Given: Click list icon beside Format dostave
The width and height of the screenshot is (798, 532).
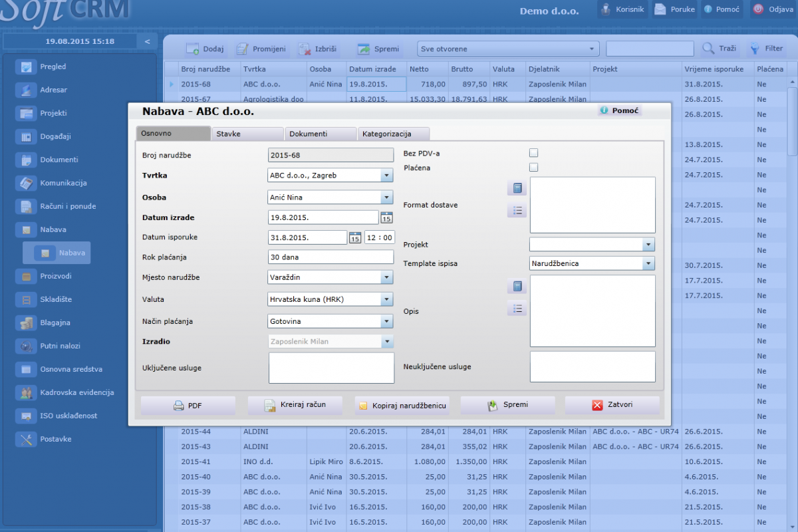Looking at the screenshot, I should (x=517, y=211).
